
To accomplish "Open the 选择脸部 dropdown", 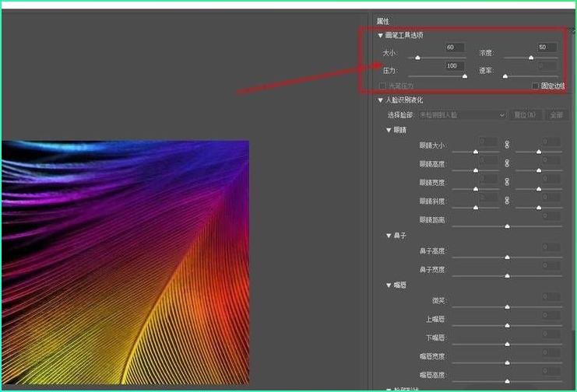I will [463, 115].
